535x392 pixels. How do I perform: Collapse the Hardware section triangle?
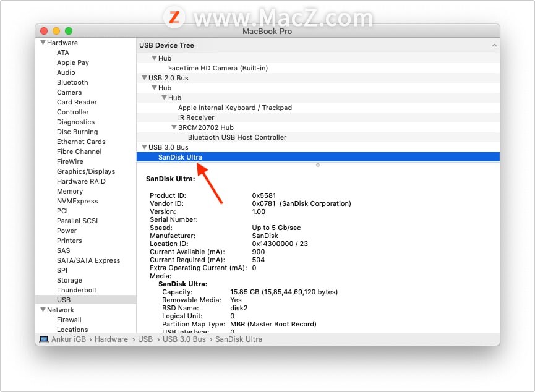pos(43,43)
